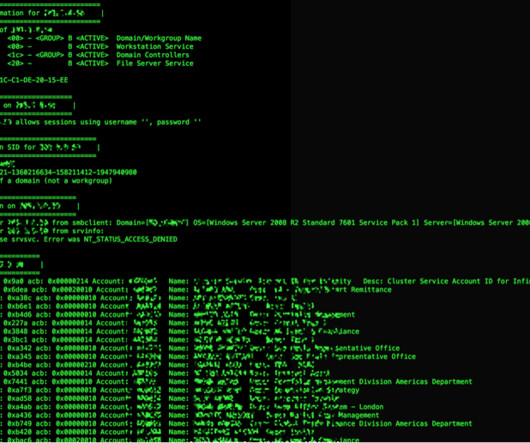
Task: Select the SID number ending 1947940980
Action: pyautogui.click(x=68, y=172)
